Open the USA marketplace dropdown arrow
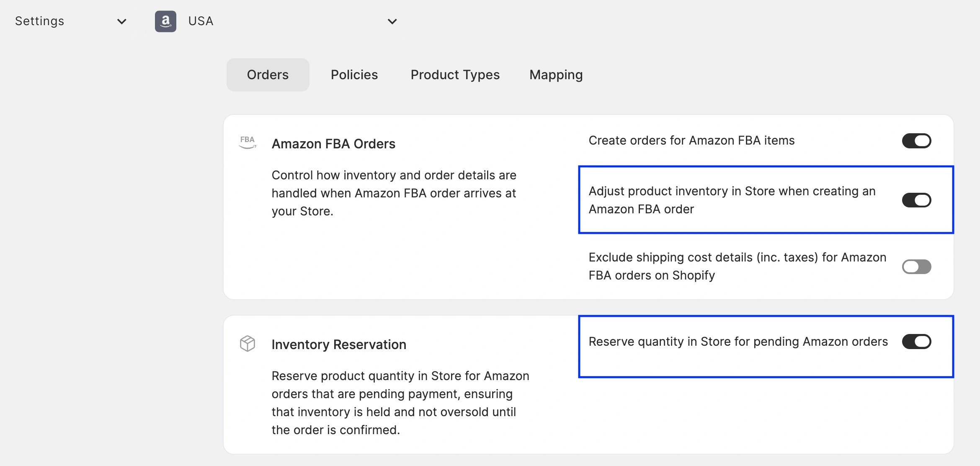Screen dimensions: 980x466 [x=392, y=21]
